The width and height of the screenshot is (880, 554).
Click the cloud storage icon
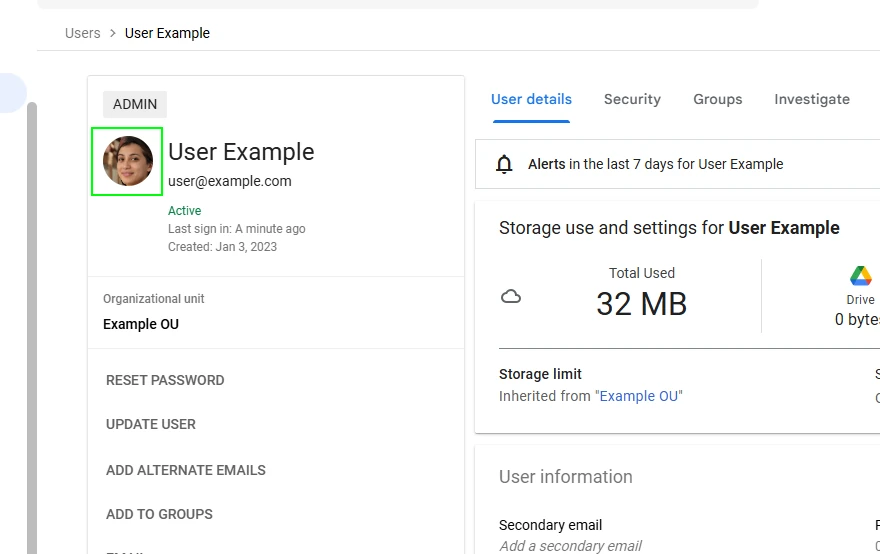(x=511, y=297)
